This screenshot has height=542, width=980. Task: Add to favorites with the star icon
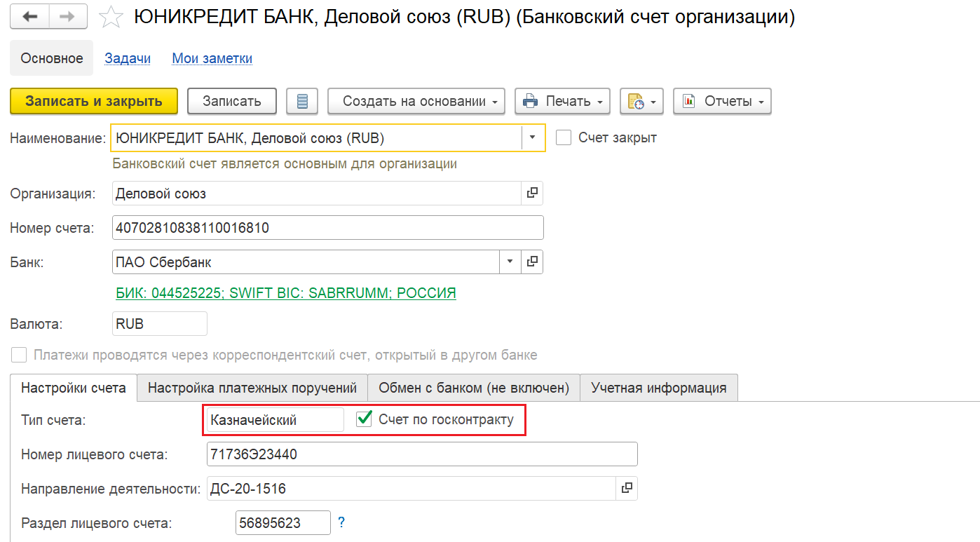pyautogui.click(x=111, y=18)
